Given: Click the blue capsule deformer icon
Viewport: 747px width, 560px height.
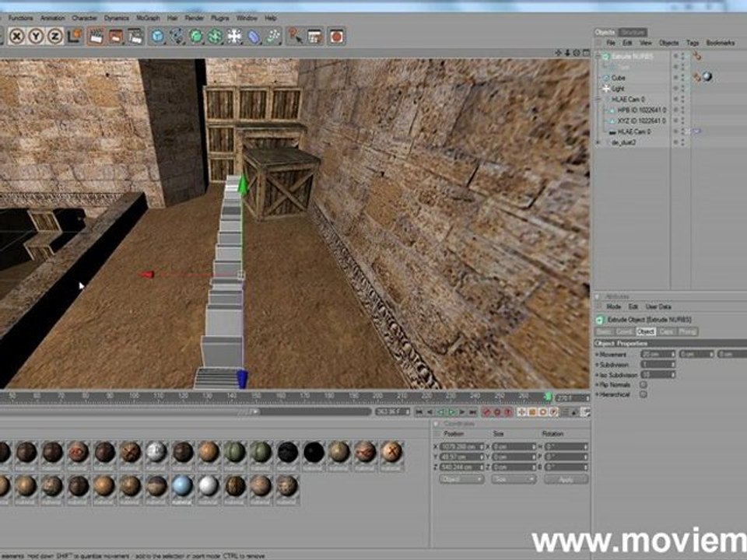Looking at the screenshot, I should [x=254, y=37].
